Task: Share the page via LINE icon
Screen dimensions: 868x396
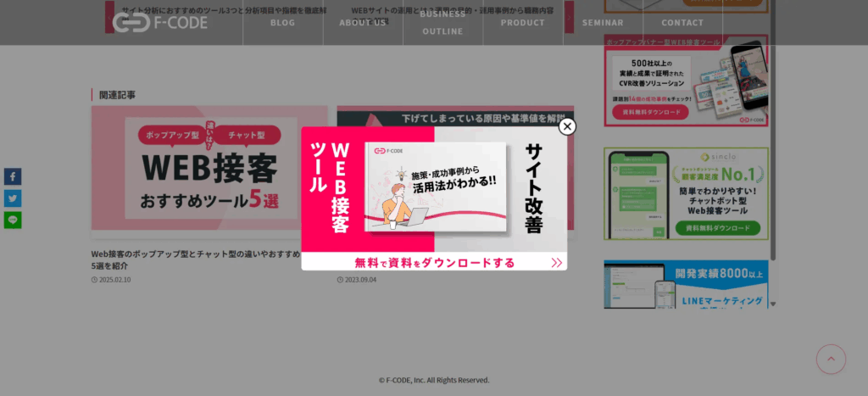Action: click(13, 220)
